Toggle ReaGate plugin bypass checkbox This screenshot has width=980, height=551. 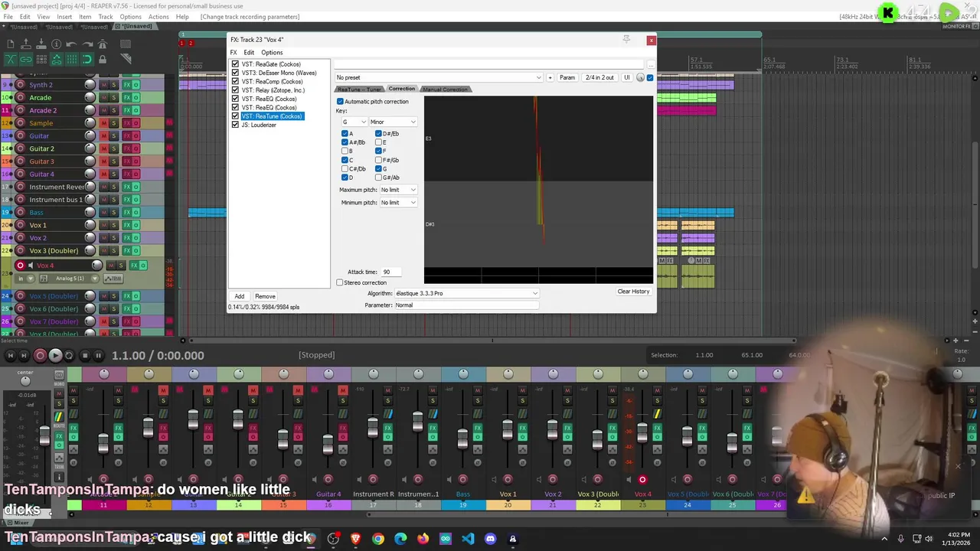click(x=236, y=64)
